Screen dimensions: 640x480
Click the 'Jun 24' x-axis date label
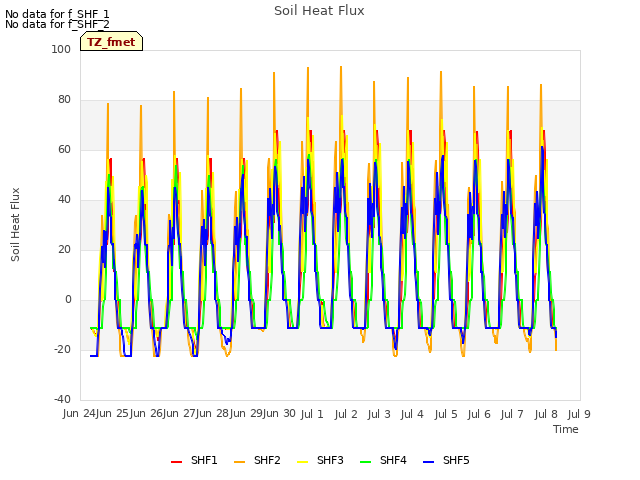tap(79, 413)
